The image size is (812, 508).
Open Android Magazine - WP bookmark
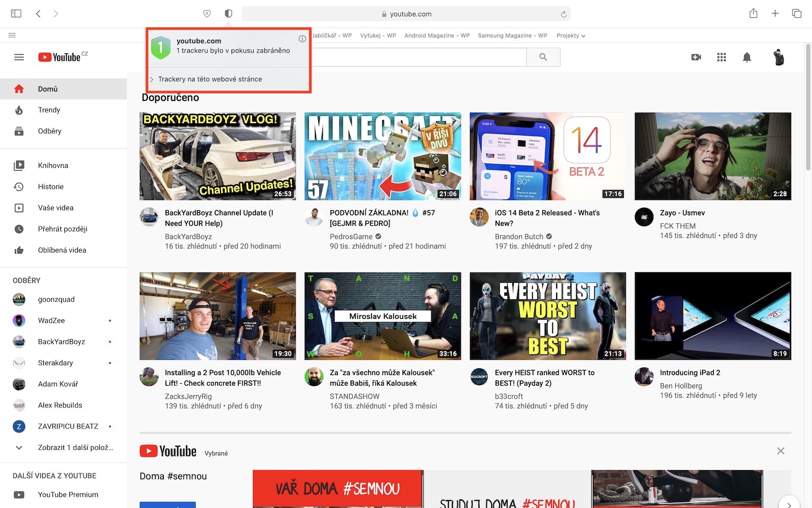[437, 35]
